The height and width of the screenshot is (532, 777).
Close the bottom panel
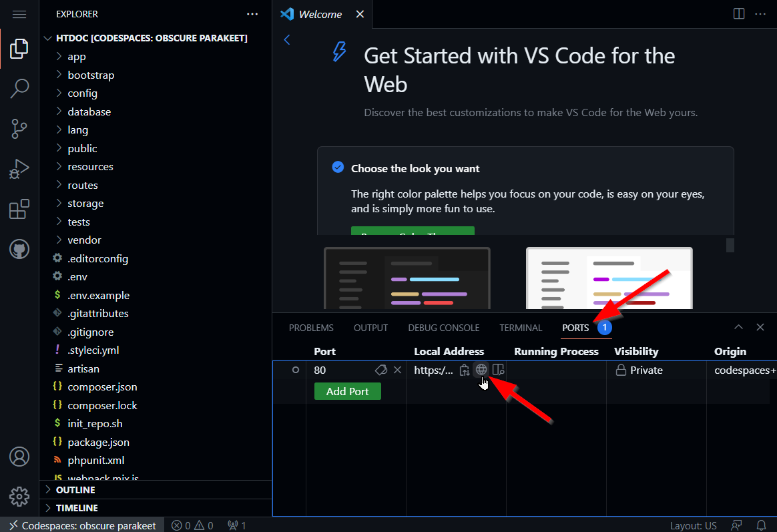[760, 327]
